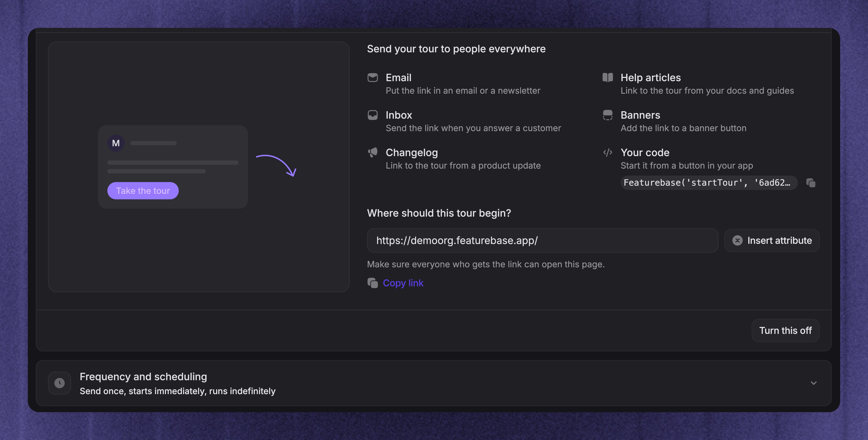Click the Help articles book icon
868x440 pixels.
click(x=608, y=78)
